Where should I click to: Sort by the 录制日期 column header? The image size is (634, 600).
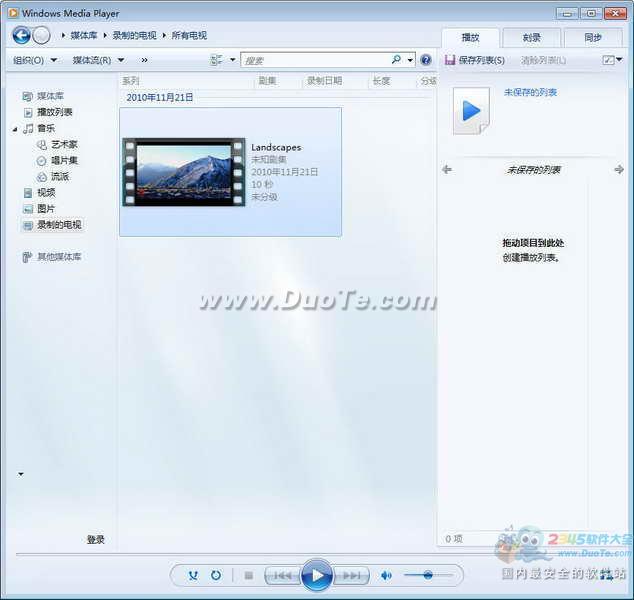click(x=324, y=81)
